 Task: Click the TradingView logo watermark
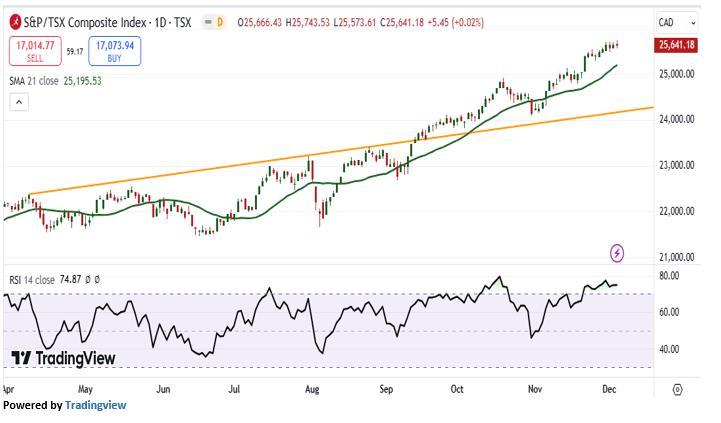click(x=62, y=358)
